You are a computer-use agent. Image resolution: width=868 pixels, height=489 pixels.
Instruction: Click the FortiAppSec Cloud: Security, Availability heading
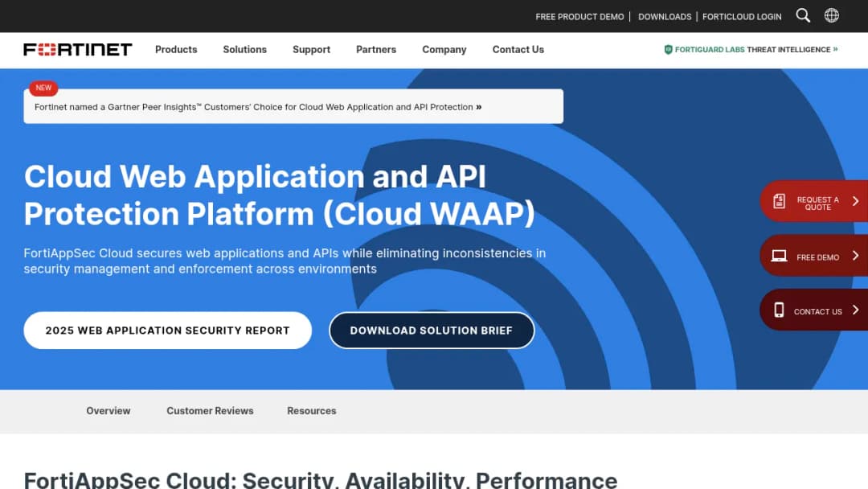click(x=321, y=479)
